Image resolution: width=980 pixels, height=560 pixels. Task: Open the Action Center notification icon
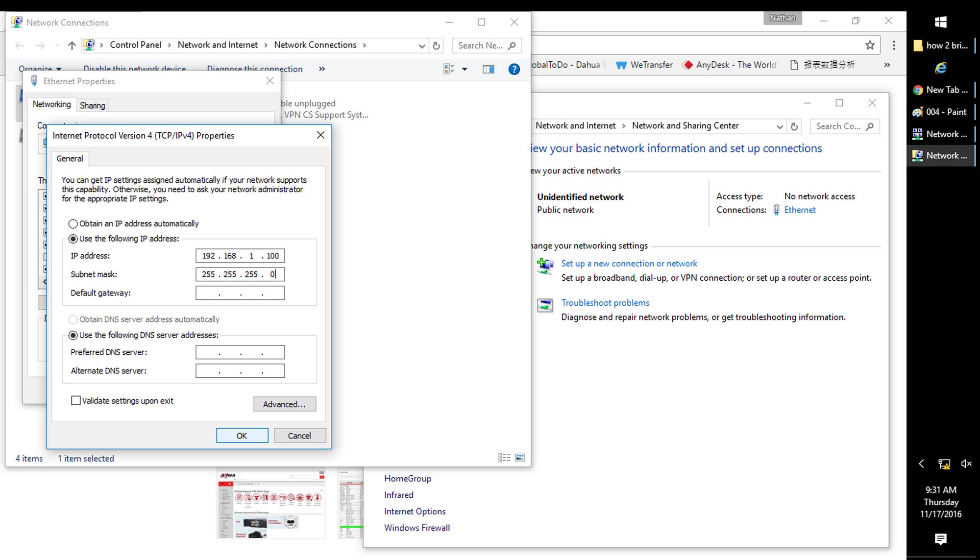pyautogui.click(x=940, y=539)
